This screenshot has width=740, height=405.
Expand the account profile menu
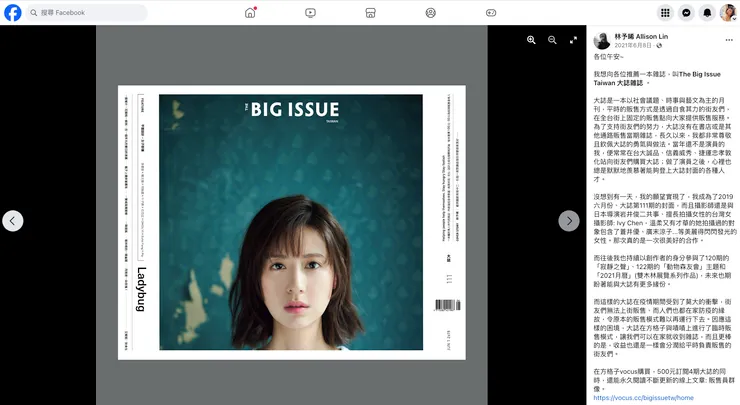(728, 13)
